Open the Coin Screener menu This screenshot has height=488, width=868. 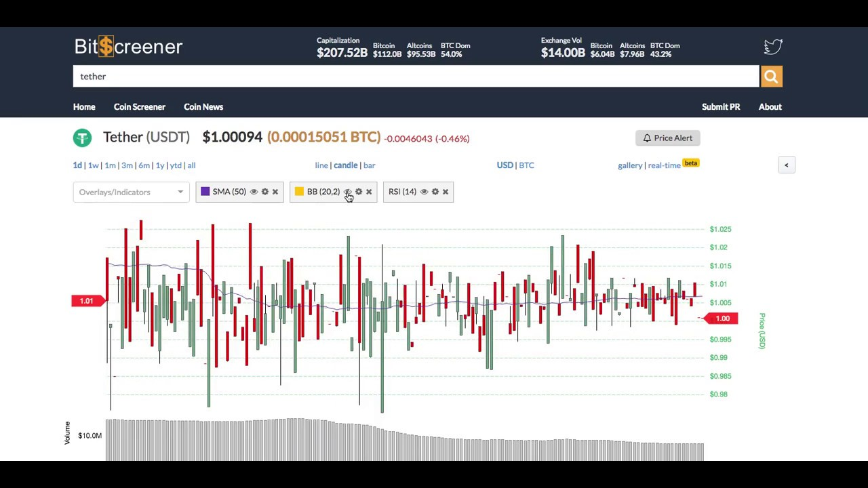tap(140, 107)
